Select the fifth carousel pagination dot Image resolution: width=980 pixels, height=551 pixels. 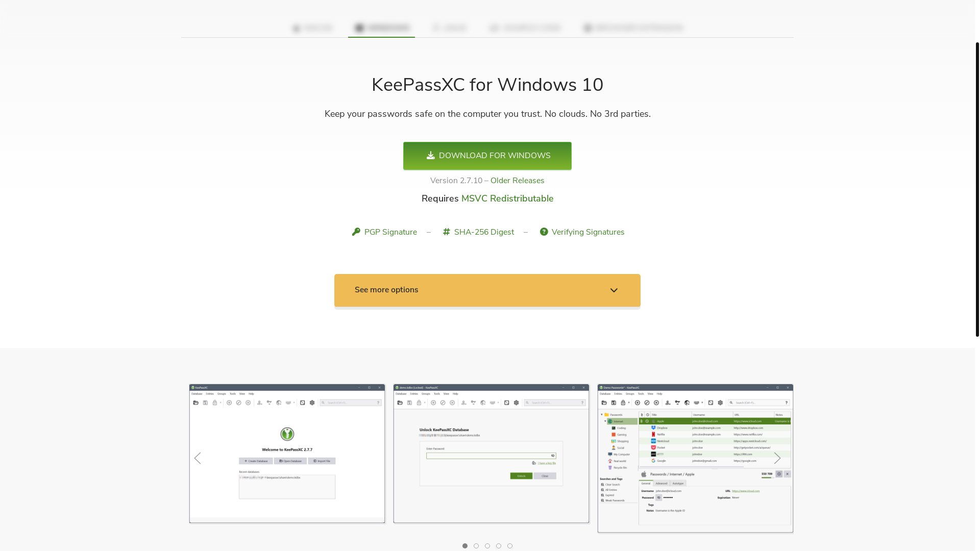510,546
